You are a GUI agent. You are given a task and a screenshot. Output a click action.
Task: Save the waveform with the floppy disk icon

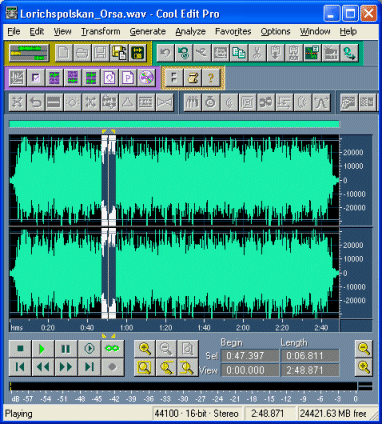pyautogui.click(x=100, y=53)
